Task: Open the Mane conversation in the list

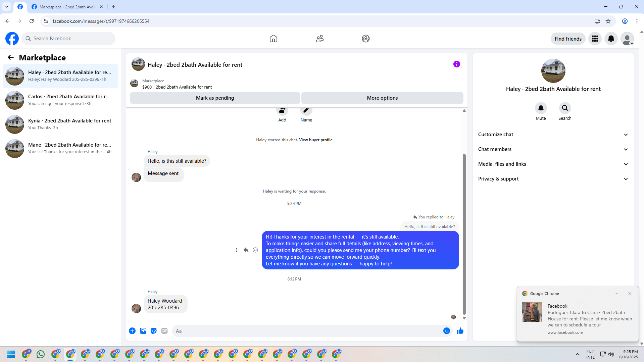Action: click(60, 149)
